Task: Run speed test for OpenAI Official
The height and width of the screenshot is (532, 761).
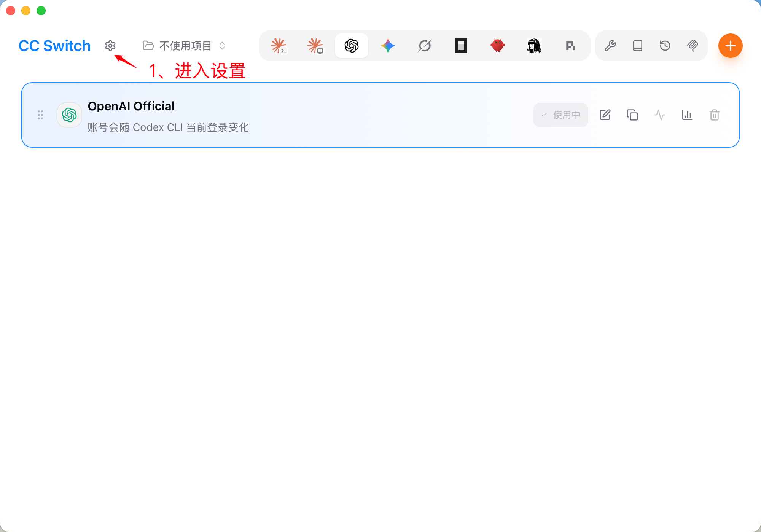Action: click(x=660, y=115)
